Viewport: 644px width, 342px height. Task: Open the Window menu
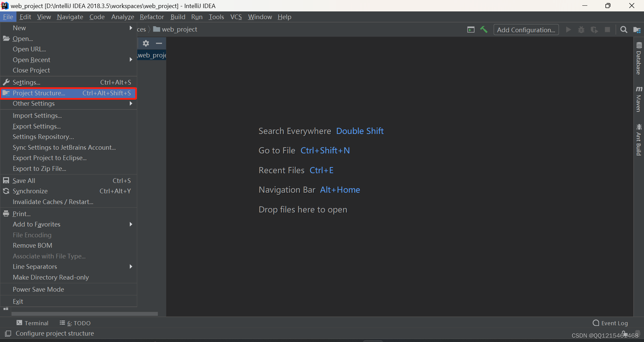click(260, 17)
